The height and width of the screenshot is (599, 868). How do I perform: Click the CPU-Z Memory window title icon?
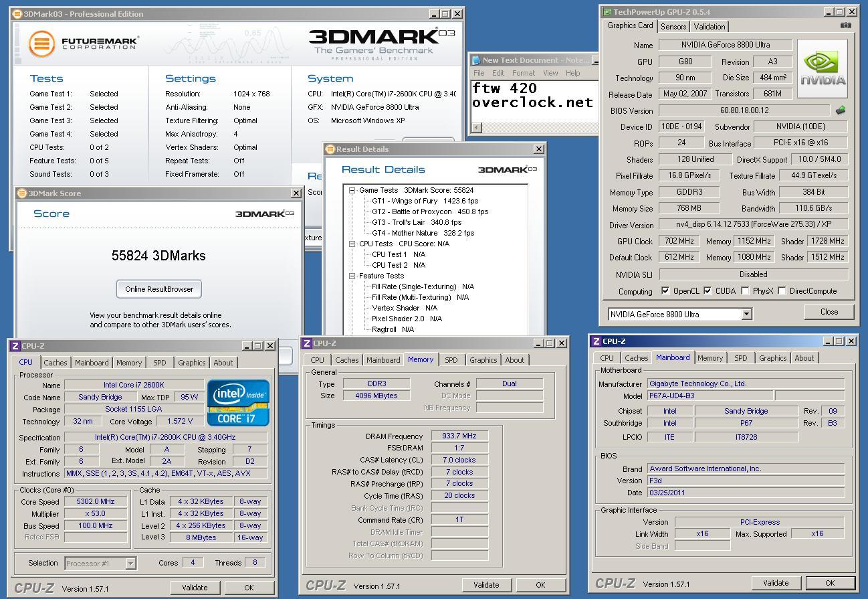pos(307,343)
